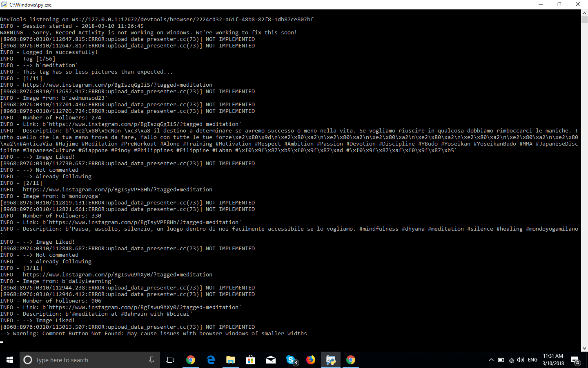Click the "--> b'meditation'" line
The width and height of the screenshot is (588, 368).
39,65
